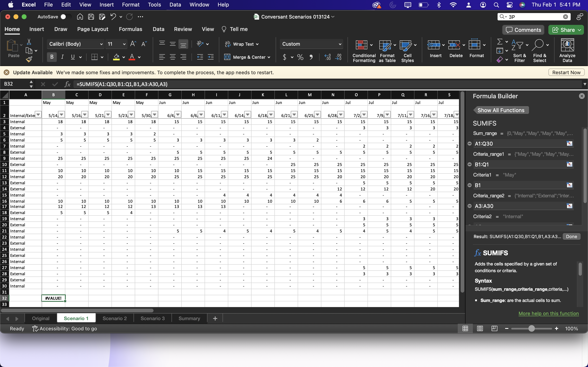Click the Increase Decimal icon

point(327,57)
